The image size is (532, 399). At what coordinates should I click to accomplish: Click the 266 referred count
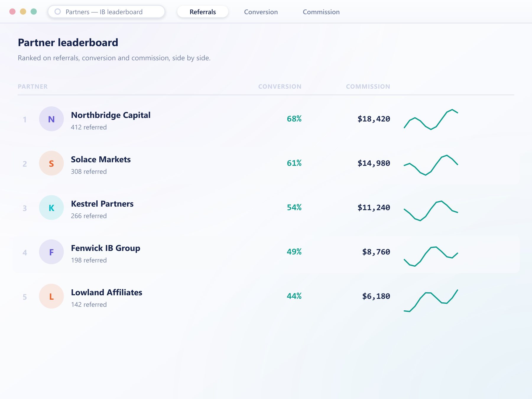[89, 216]
